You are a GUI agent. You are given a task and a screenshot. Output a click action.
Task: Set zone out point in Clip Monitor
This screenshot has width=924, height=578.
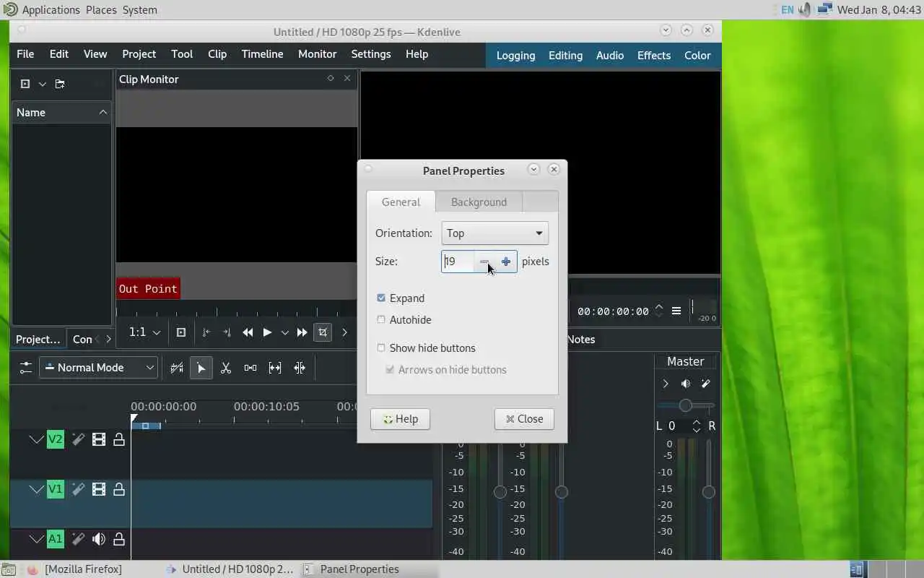(227, 332)
